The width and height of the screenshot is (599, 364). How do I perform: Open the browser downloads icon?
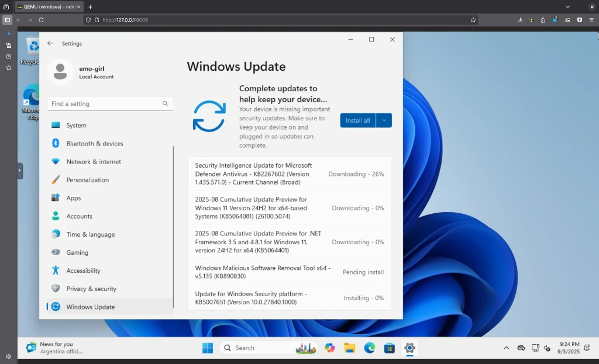520,20
